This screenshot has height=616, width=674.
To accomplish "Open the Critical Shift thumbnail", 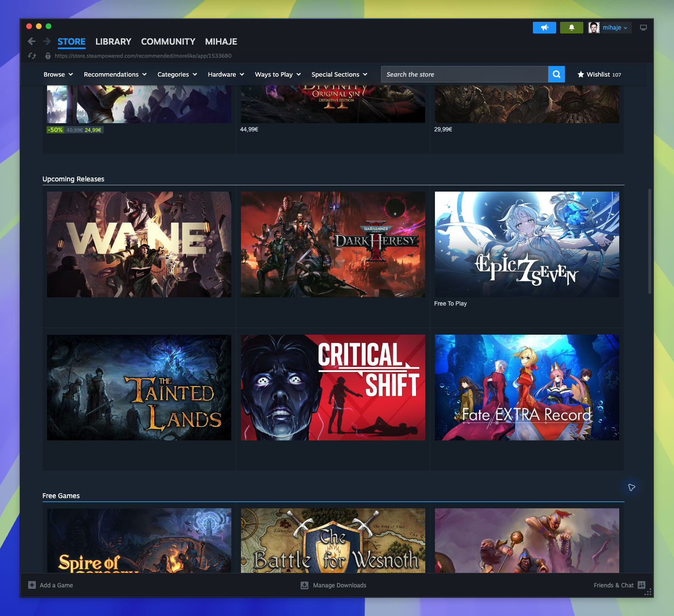I will pos(333,388).
